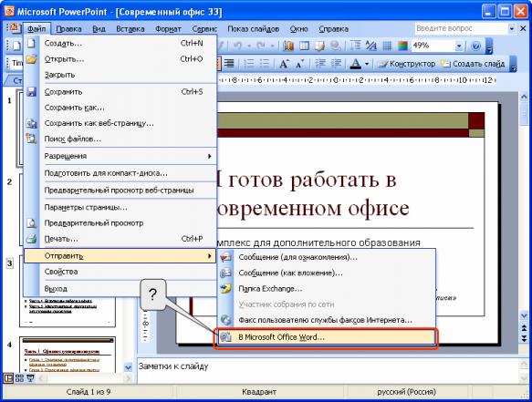
Task: Choose Поиск файлов... menu entry
Action: 120,139
